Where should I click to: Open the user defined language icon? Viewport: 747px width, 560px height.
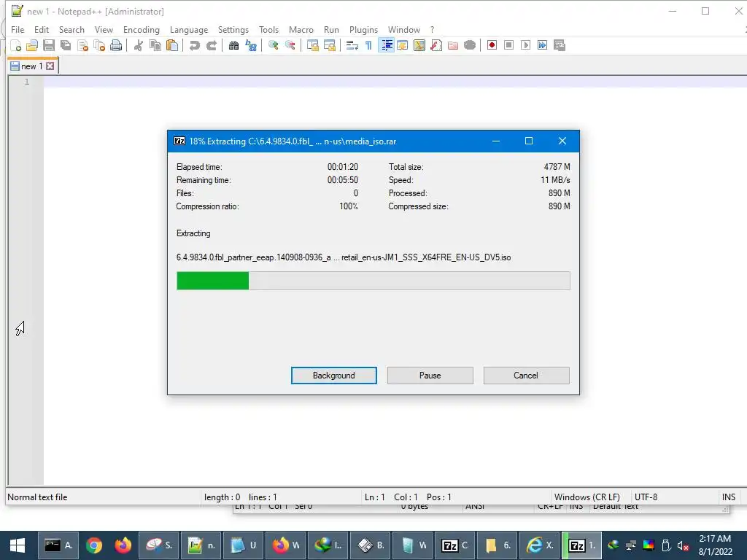tap(403, 45)
